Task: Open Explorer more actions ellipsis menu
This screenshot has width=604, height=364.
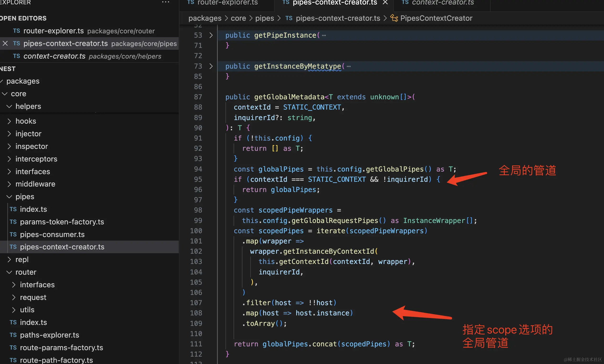Action: 166,2
